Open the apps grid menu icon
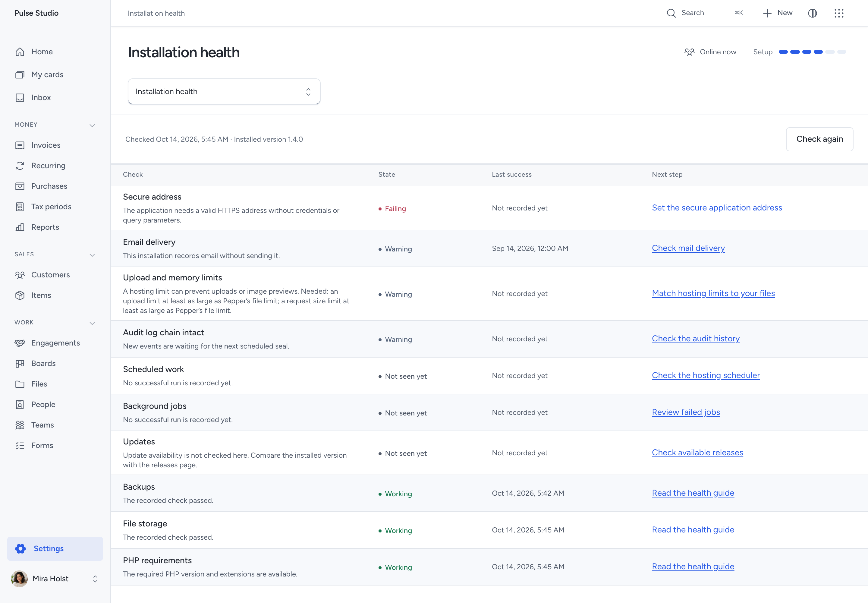The height and width of the screenshot is (603, 868). [x=839, y=13]
